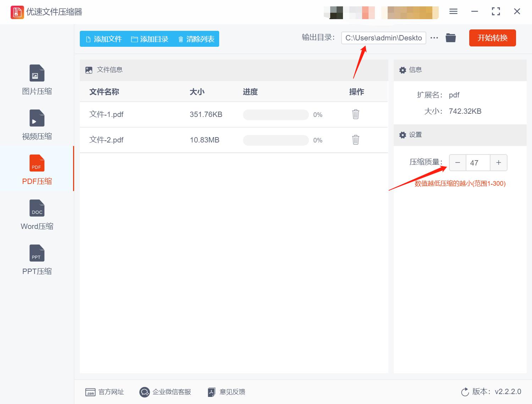
Task: Delete 文件-1.pdf using its trash icon
Action: click(355, 114)
